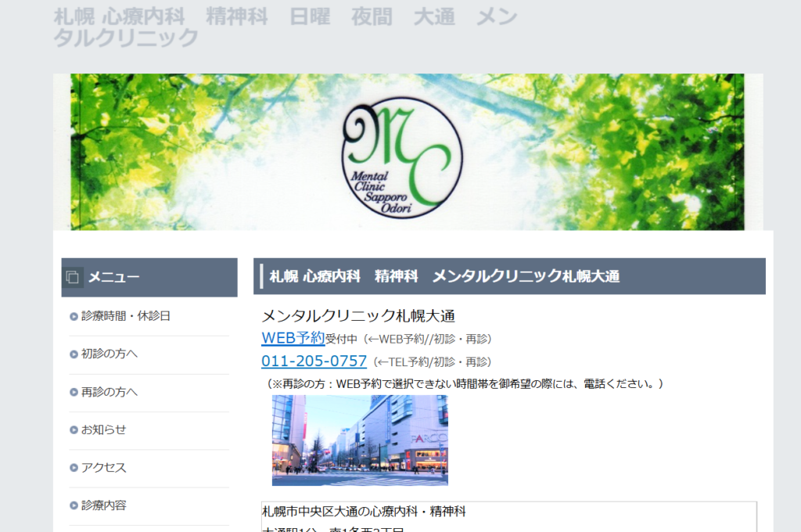This screenshot has height=532, width=801.
Task: Go to the 再診の方へ page
Action: (110, 392)
